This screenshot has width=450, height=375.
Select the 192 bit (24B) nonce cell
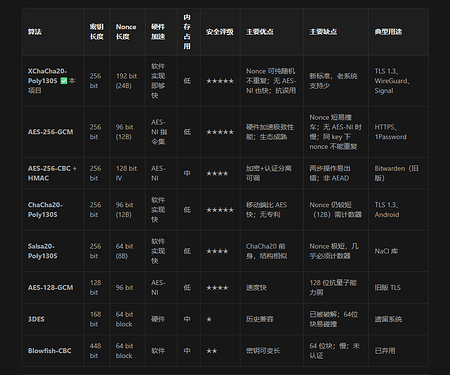(x=126, y=81)
